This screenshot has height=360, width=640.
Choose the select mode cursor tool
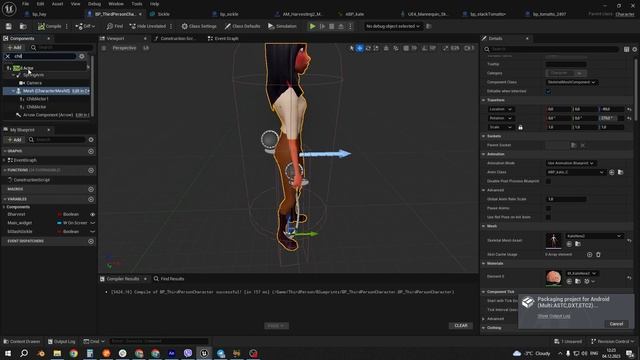click(351, 48)
